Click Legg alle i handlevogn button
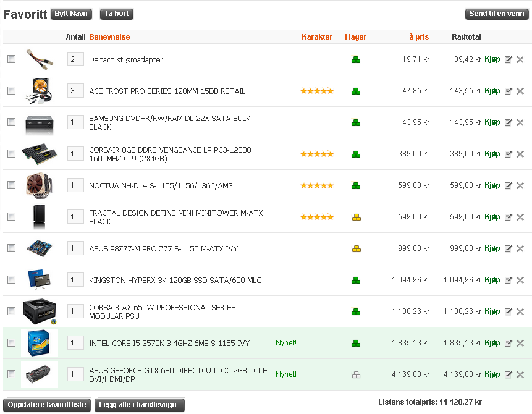 pyautogui.click(x=140, y=405)
